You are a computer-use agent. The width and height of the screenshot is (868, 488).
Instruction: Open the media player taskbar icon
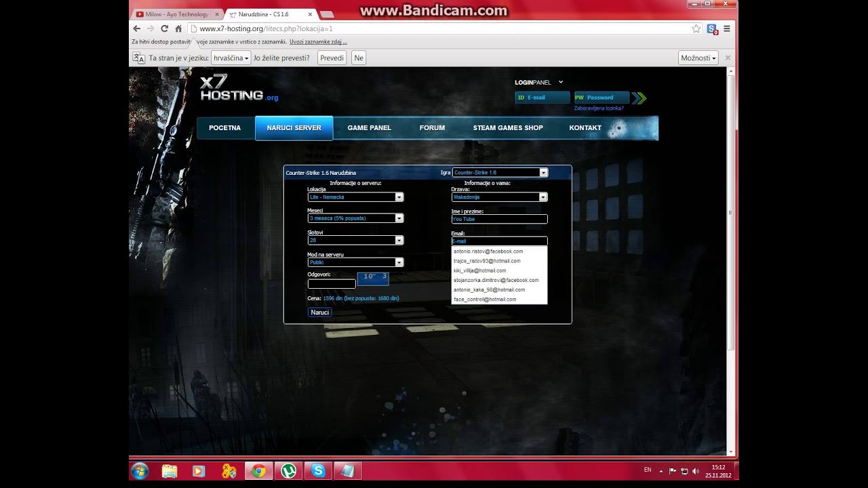pyautogui.click(x=199, y=470)
